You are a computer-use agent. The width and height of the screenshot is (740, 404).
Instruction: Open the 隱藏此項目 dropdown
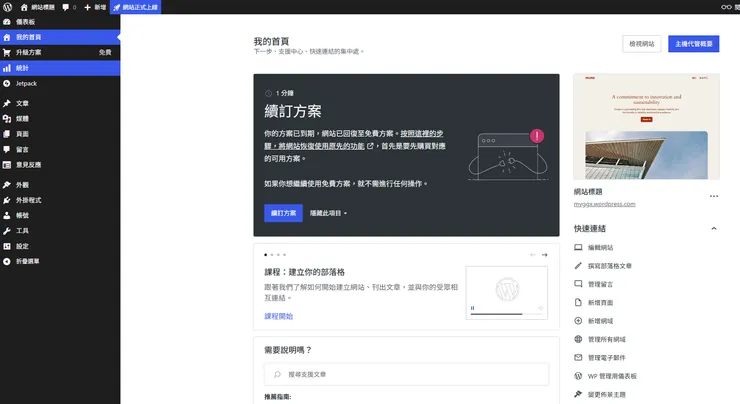tap(328, 213)
